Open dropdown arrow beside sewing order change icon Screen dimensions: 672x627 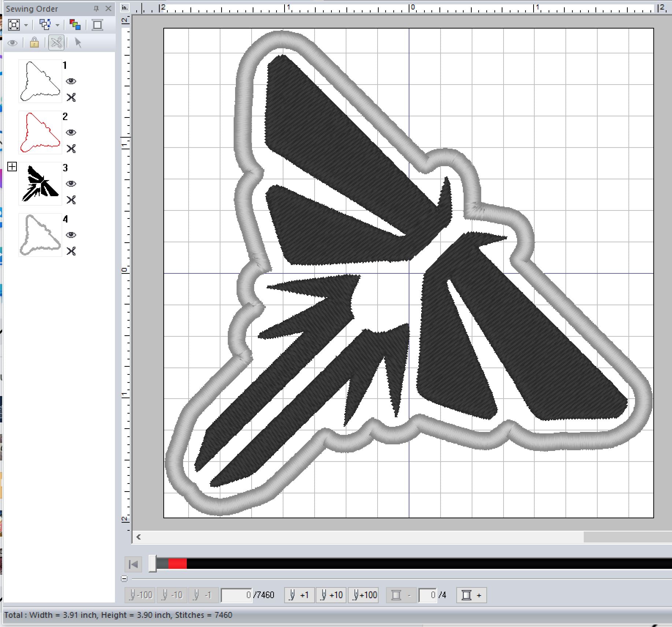coord(57,25)
